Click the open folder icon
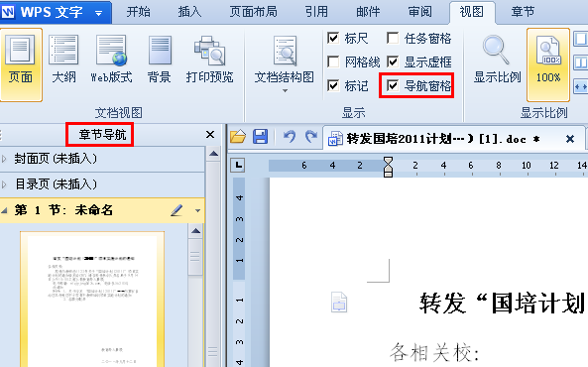Viewport: 588px width, 367px height. [238, 137]
